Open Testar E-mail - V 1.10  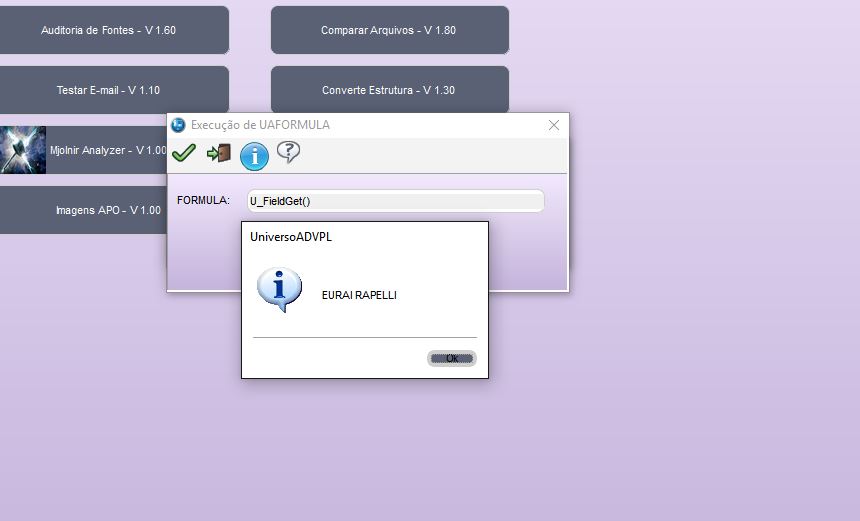pyautogui.click(x=108, y=90)
